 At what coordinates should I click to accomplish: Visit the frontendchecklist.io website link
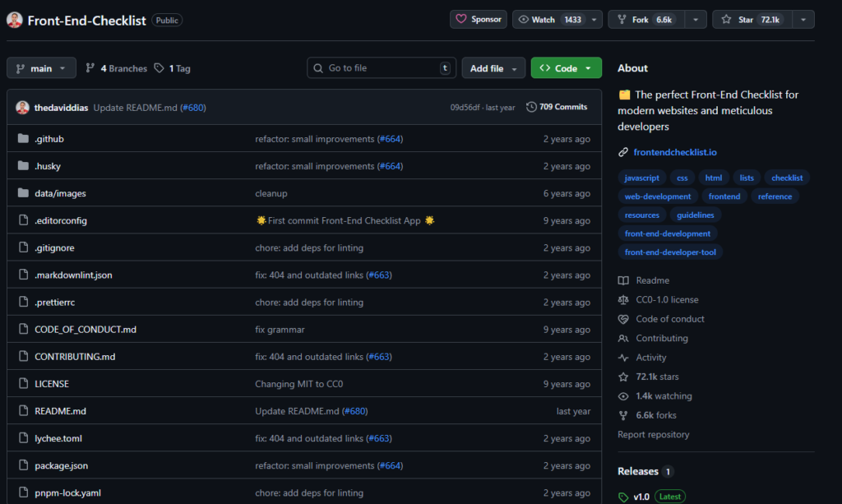[675, 152]
